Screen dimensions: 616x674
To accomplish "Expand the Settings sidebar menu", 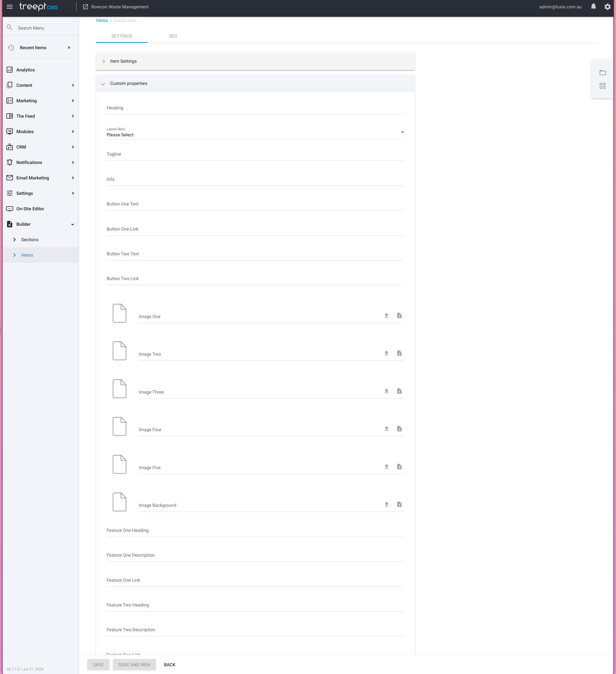I will (41, 193).
